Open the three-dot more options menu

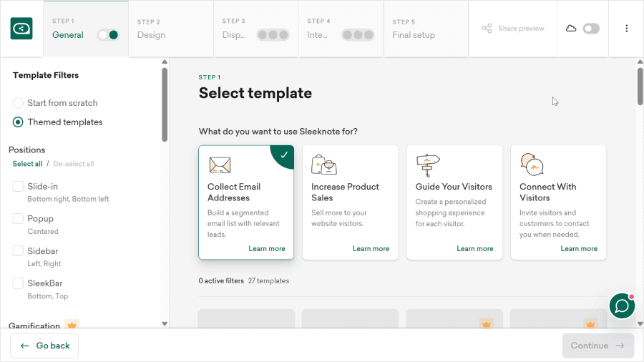tap(626, 29)
